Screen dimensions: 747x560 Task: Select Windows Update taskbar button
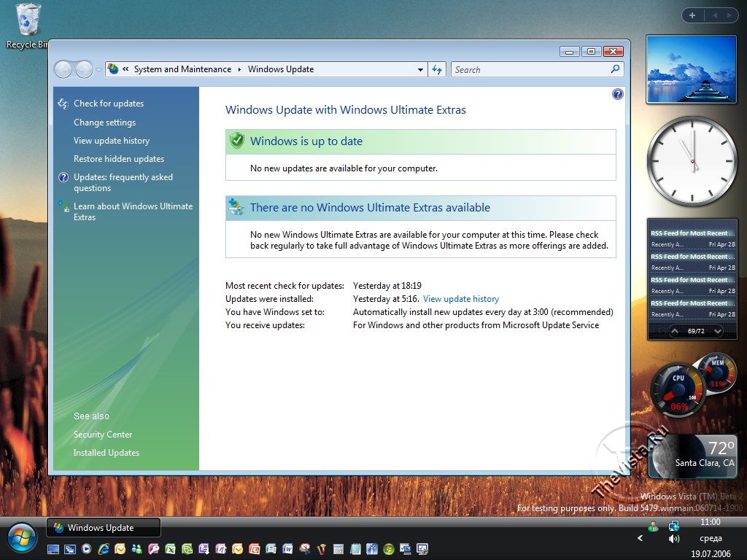[x=104, y=528]
